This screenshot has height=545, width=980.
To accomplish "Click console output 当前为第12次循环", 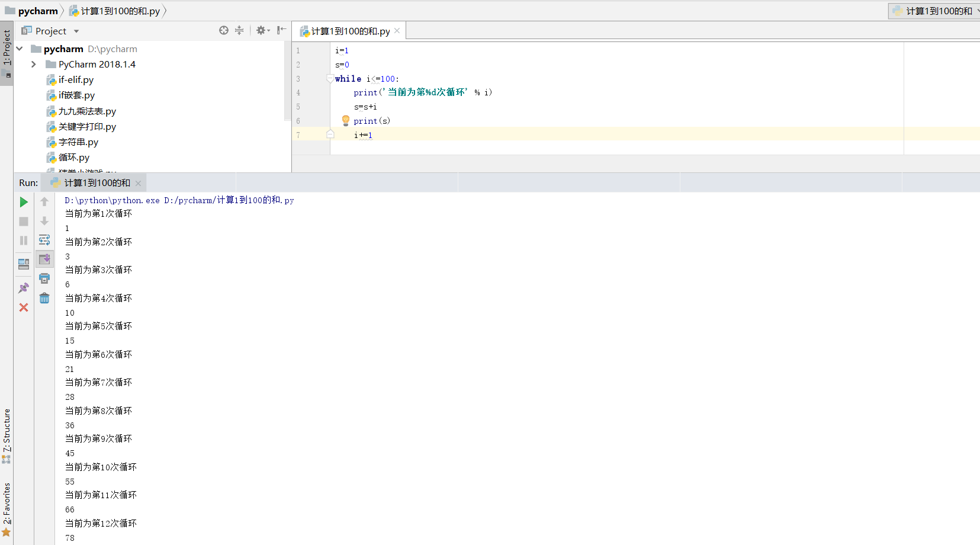I will coord(101,523).
